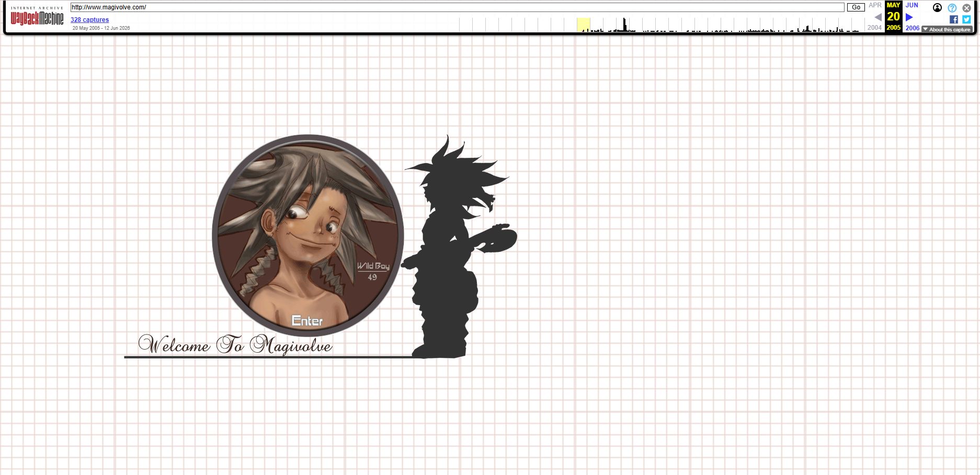Click the Welcome To Magivolve heading

[x=235, y=345]
